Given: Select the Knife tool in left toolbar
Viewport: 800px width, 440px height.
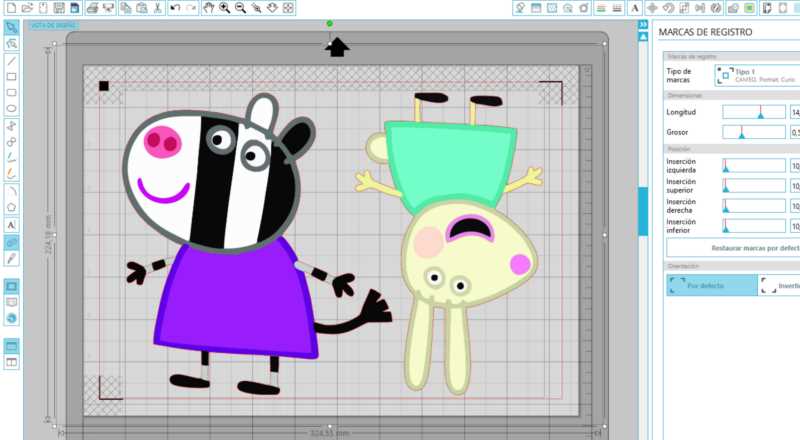Looking at the screenshot, I should click(11, 259).
